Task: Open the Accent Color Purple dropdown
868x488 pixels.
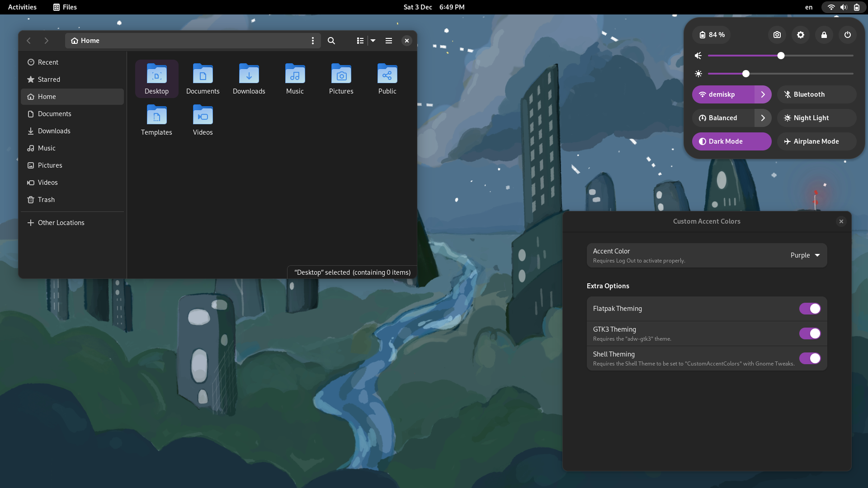Action: click(806, 255)
